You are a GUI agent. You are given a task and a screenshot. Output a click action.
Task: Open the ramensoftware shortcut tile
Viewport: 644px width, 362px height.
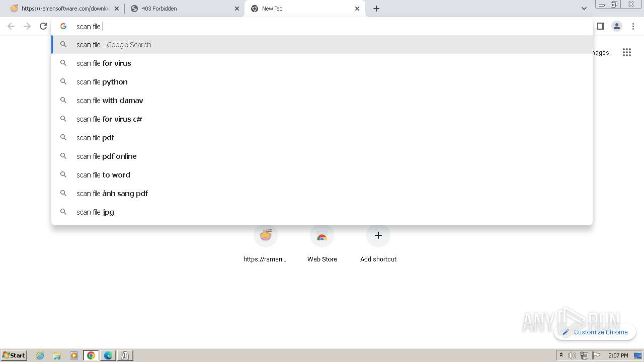[x=265, y=244]
